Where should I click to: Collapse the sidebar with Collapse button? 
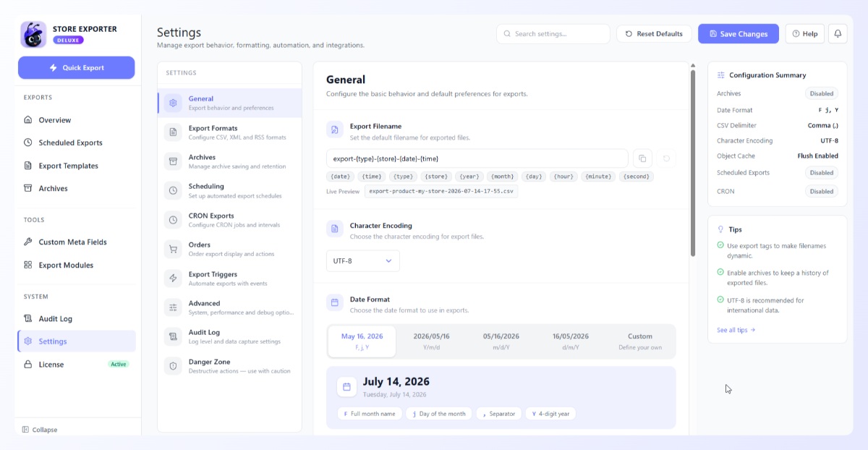point(40,430)
